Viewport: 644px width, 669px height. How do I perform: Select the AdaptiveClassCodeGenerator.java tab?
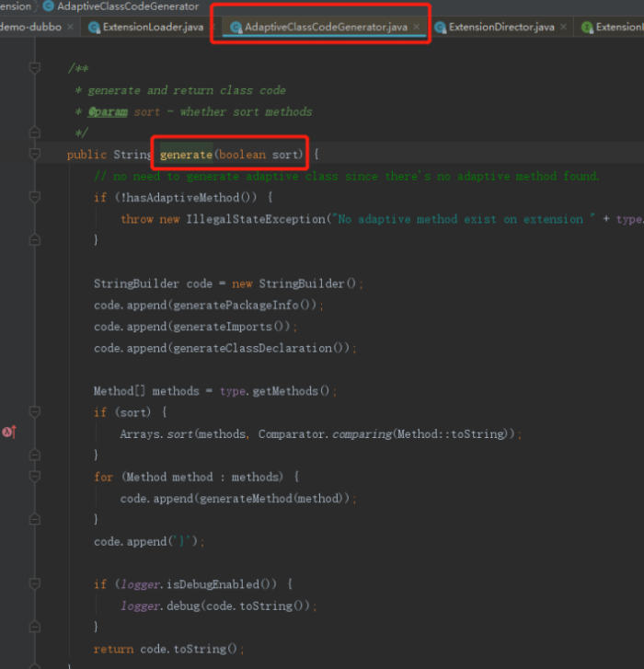[x=326, y=27]
